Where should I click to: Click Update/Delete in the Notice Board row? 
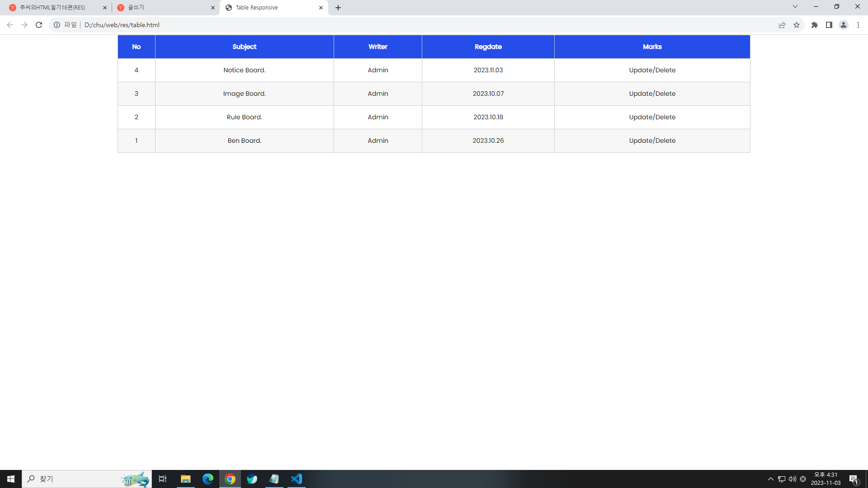pyautogui.click(x=652, y=70)
